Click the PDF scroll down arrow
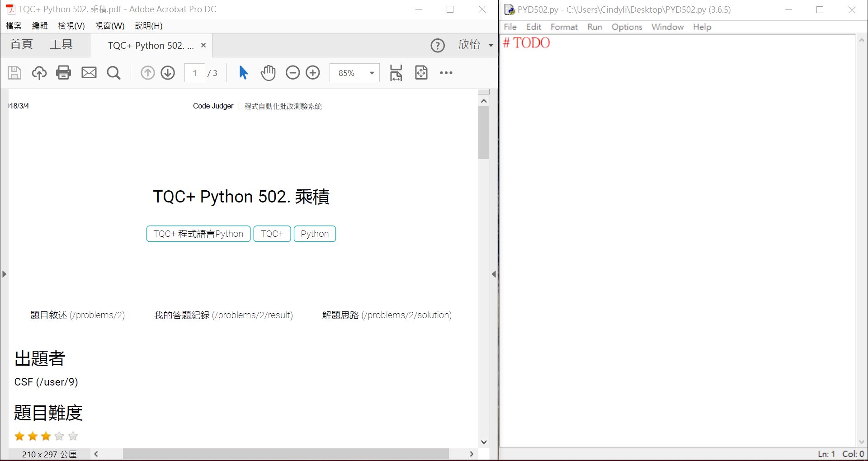This screenshot has height=461, width=868. (x=484, y=442)
